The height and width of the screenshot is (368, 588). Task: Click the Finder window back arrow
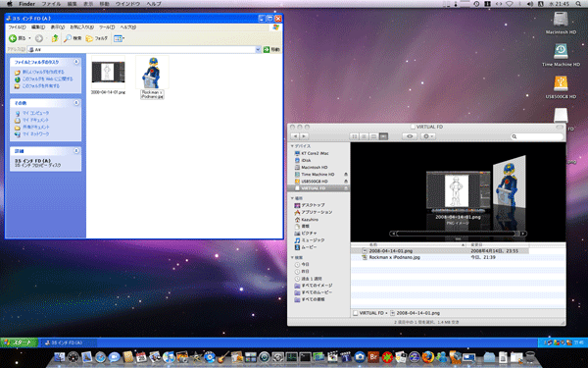(x=295, y=136)
